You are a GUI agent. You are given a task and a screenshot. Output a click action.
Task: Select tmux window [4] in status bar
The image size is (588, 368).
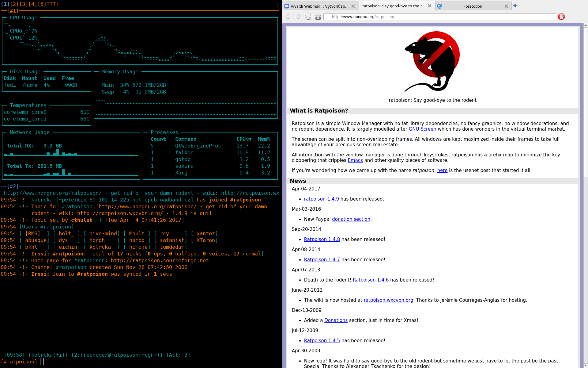pos(33,4)
